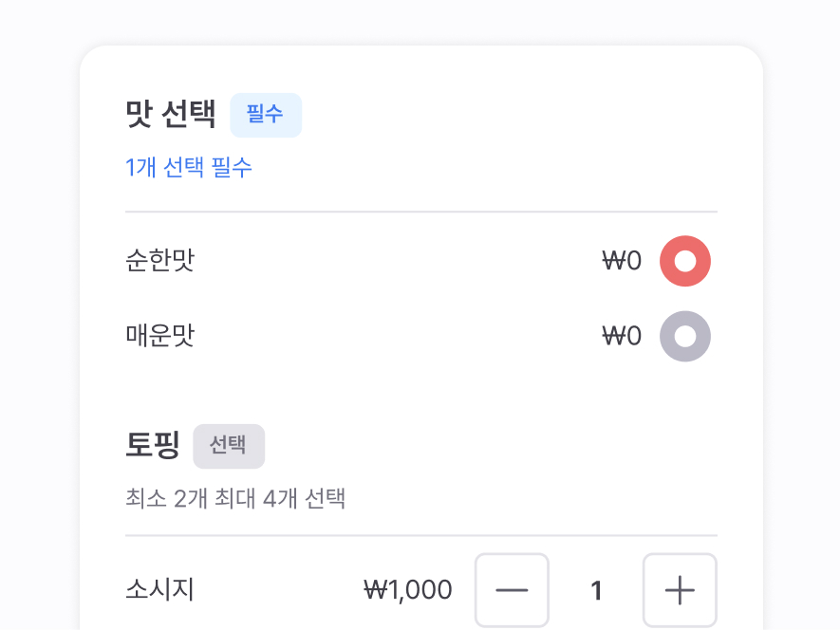Click the 최소 2개 최대 4개 선택 hint
The height and width of the screenshot is (630, 840).
[x=235, y=498]
